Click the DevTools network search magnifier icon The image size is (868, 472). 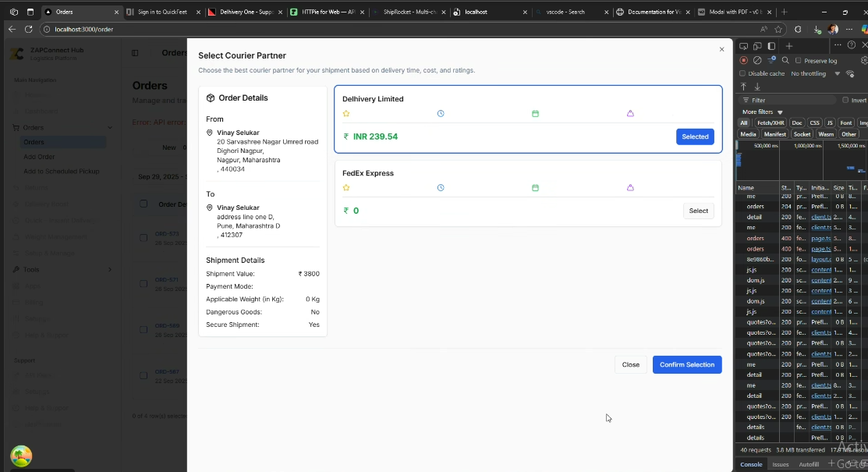click(785, 60)
